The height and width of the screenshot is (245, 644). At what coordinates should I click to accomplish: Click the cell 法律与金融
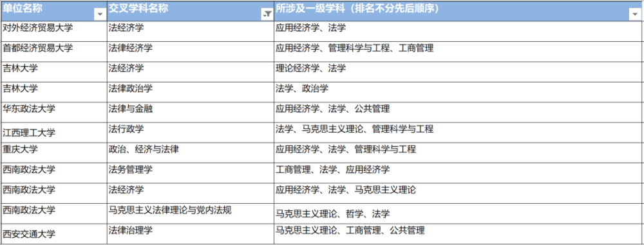point(191,112)
